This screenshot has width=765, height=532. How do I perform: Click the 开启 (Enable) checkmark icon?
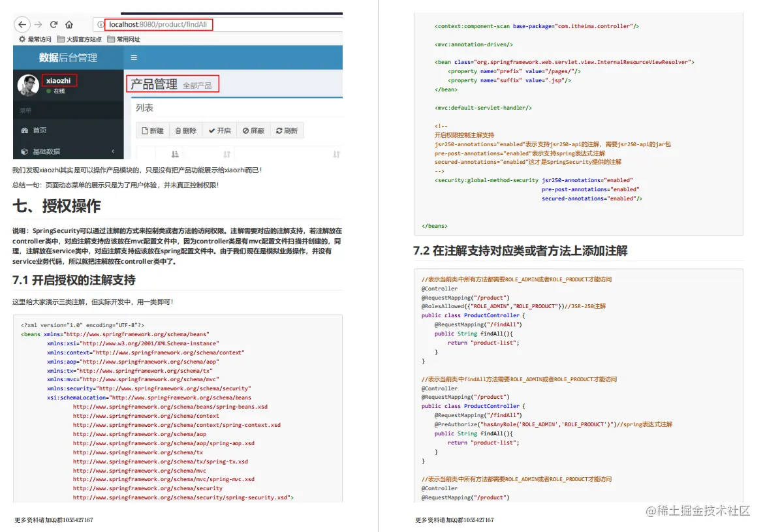pyautogui.click(x=210, y=130)
